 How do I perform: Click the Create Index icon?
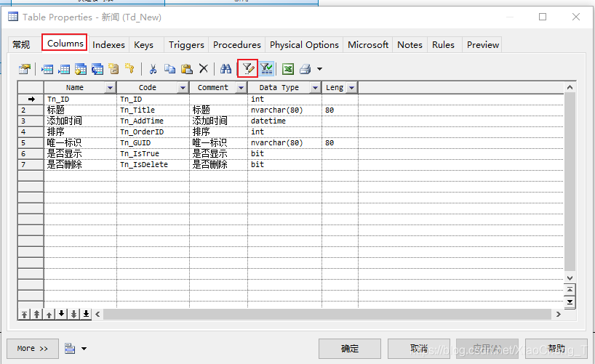pyautogui.click(x=113, y=68)
